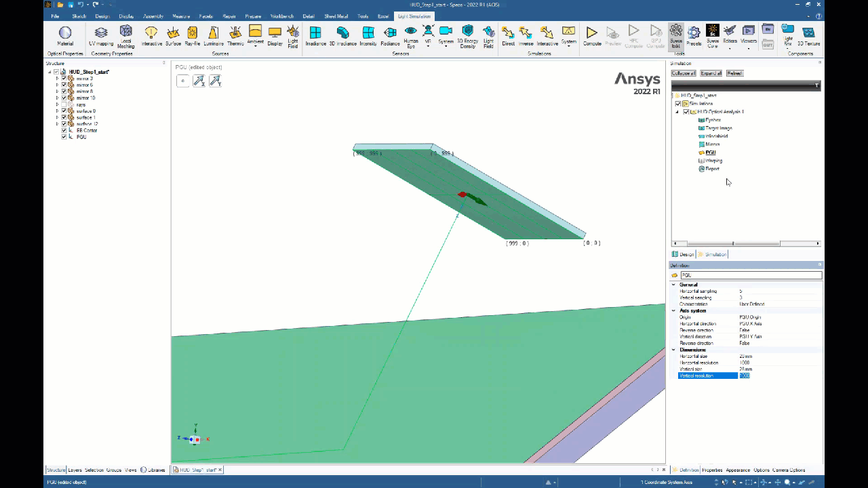Add a Human Eye sensor

[x=411, y=37]
